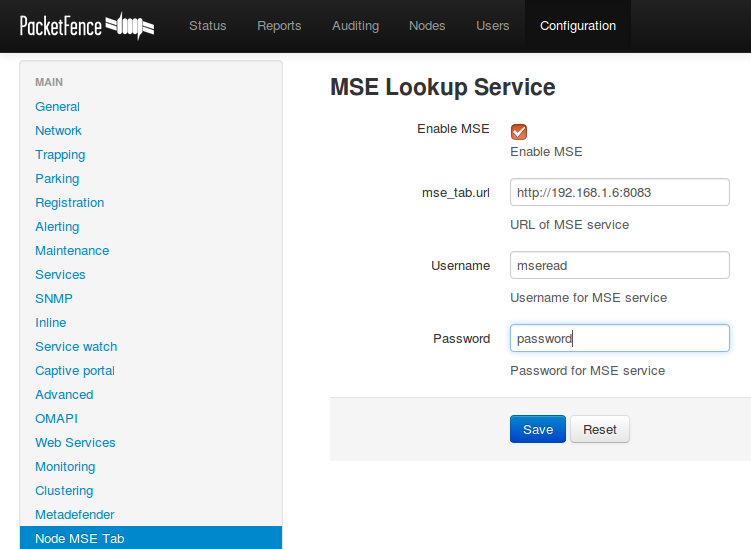The width and height of the screenshot is (751, 549).
Task: Open General settings in sidebar
Action: [57, 106]
